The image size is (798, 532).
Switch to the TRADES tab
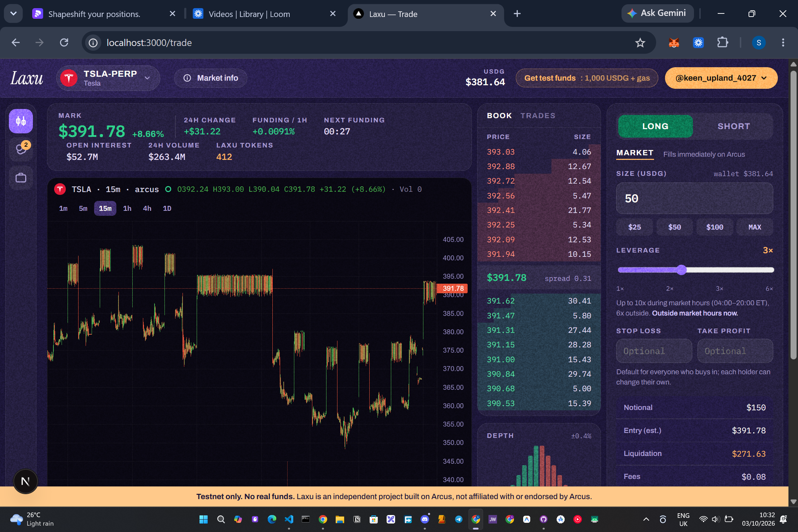pyautogui.click(x=538, y=116)
